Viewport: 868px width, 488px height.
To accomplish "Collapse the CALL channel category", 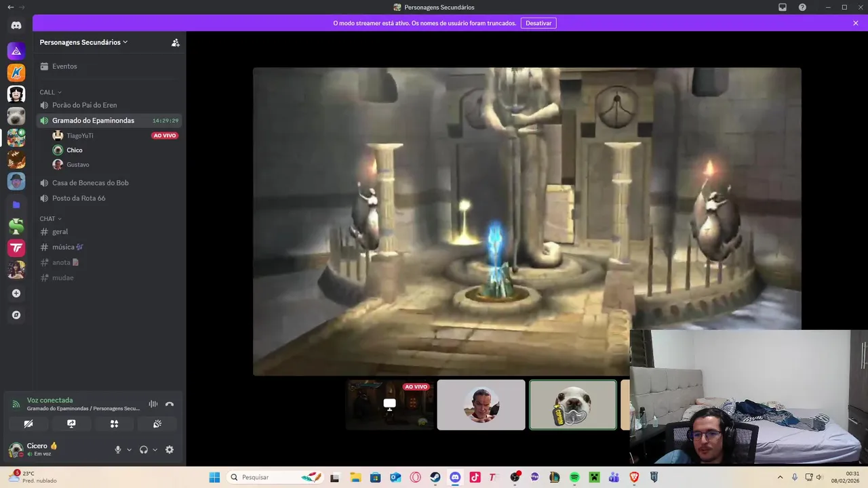I will [x=50, y=92].
